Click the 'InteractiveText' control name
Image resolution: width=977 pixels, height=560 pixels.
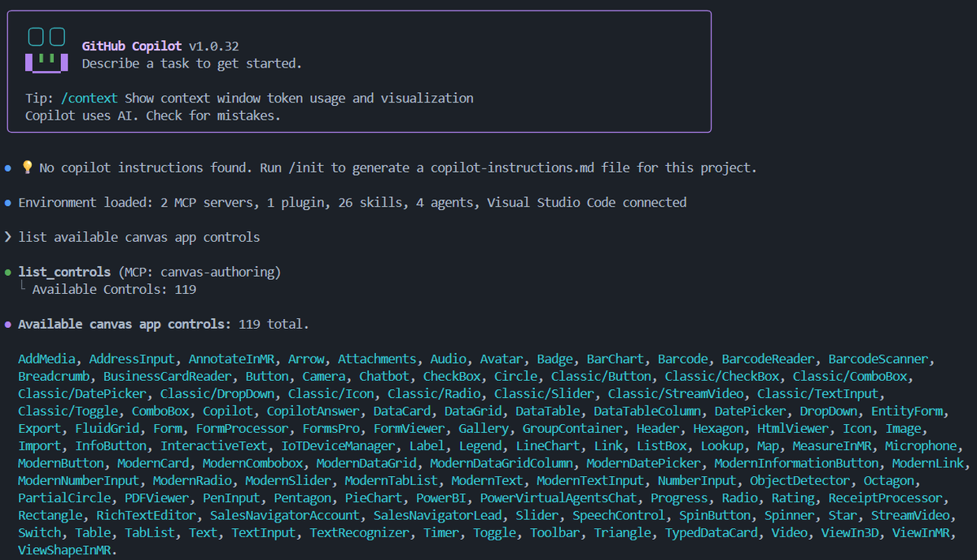point(213,446)
